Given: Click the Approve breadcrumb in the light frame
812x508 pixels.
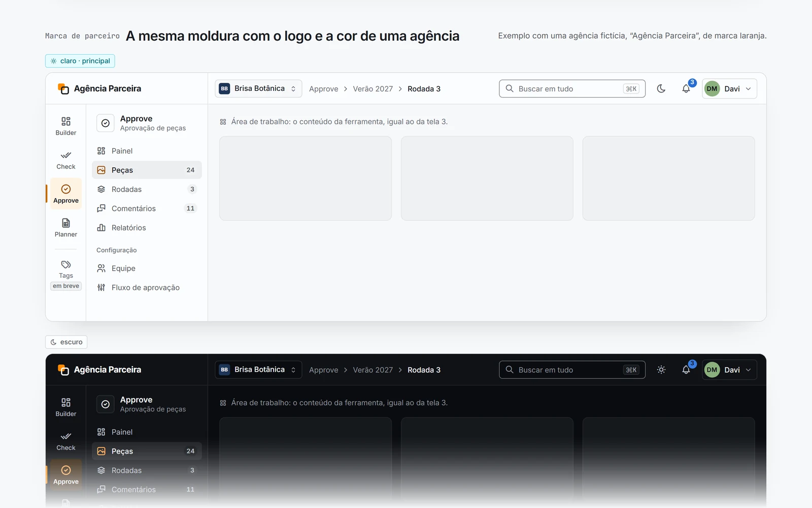Looking at the screenshot, I should click(323, 89).
